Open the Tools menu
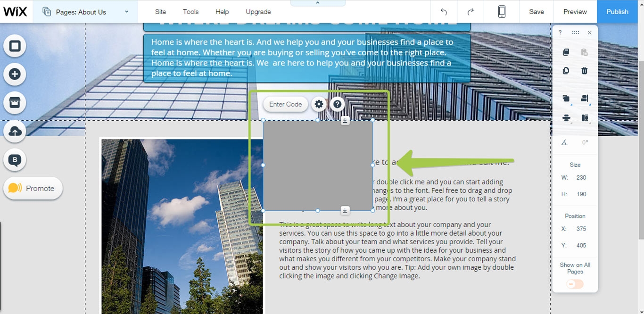This screenshot has height=314, width=644. [190, 12]
